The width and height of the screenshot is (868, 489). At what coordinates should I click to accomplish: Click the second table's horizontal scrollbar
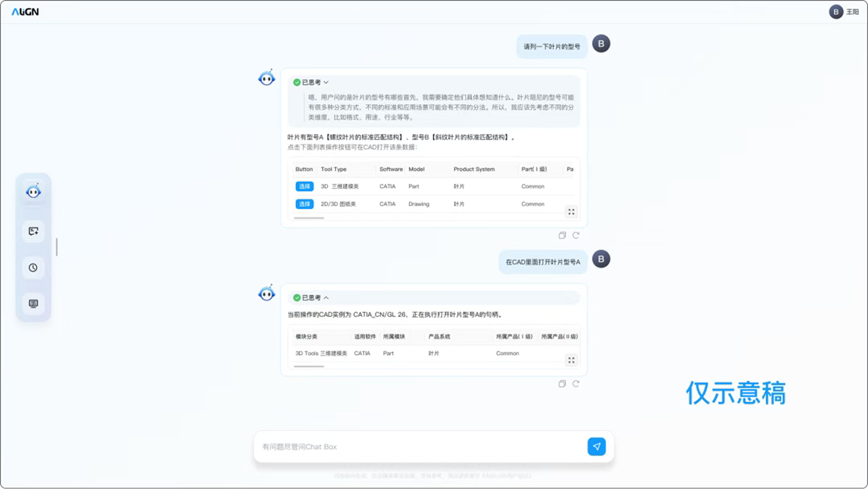click(x=309, y=367)
